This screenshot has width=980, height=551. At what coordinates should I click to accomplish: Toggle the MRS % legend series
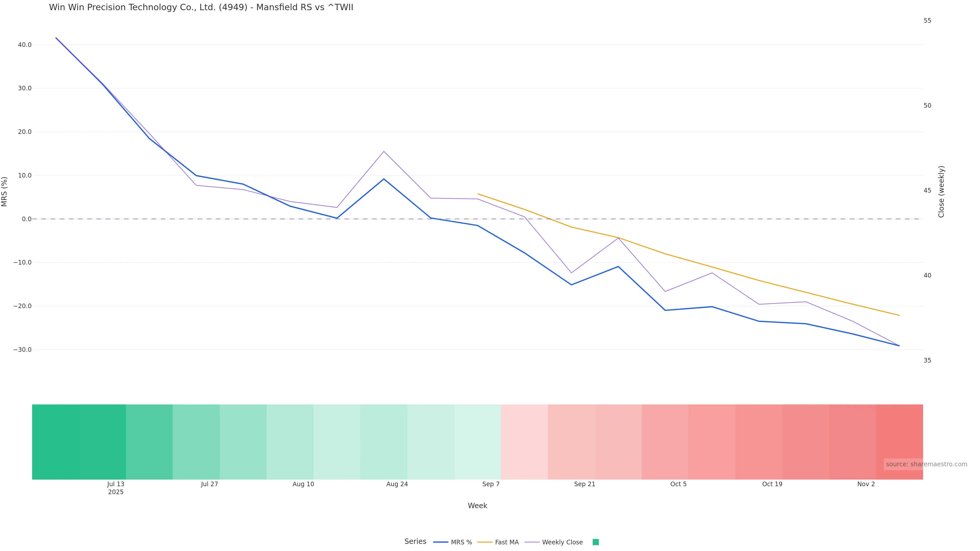click(461, 542)
